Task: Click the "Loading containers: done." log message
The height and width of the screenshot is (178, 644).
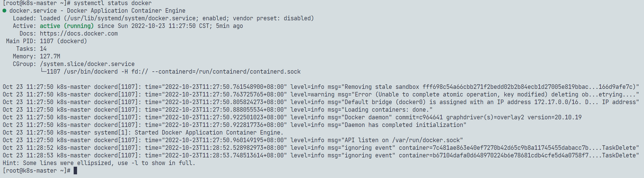Action: 389,110
